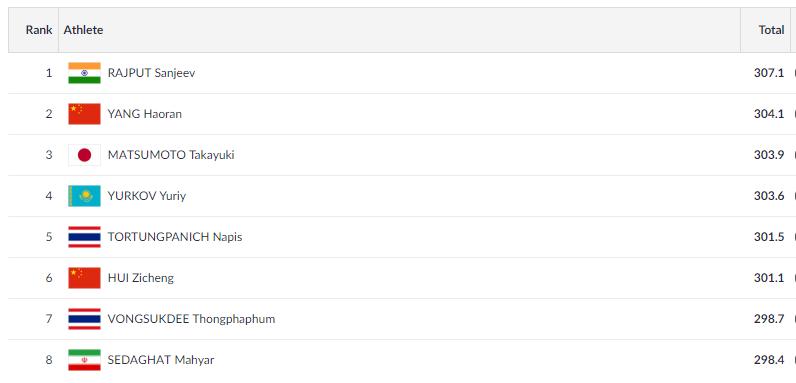Open YANG Haoran athlete name
This screenshot has width=796, height=383.
pyautogui.click(x=145, y=114)
